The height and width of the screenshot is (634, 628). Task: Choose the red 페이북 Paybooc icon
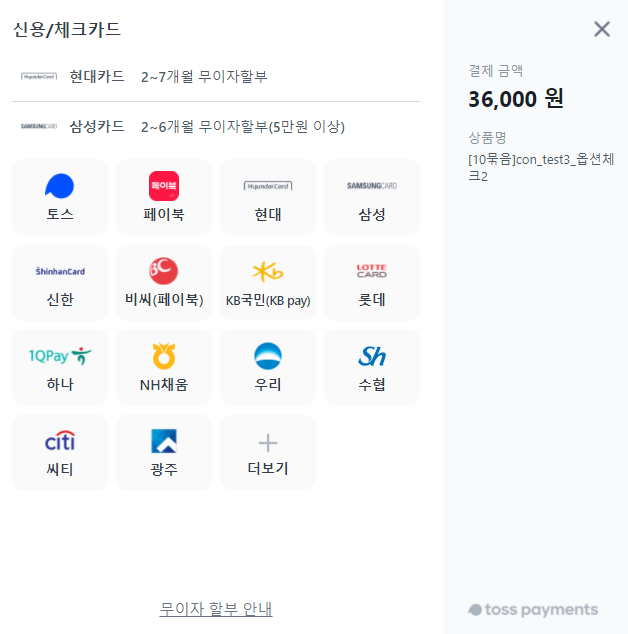pos(164,186)
